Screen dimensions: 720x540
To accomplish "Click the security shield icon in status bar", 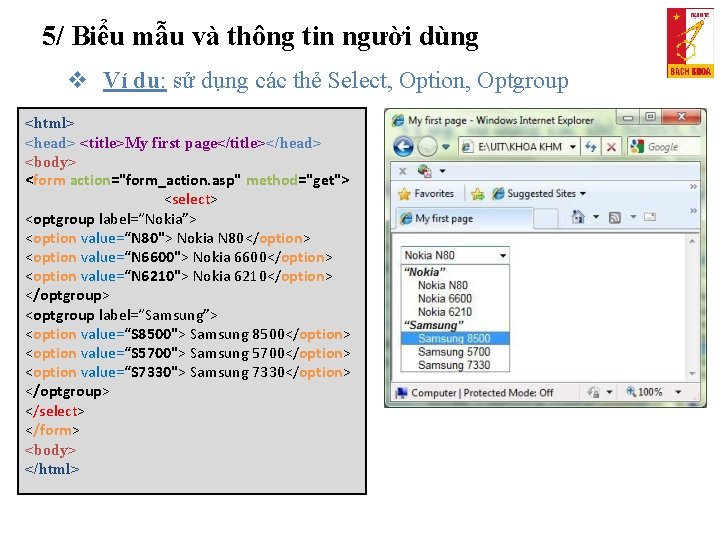I will pyautogui.click(x=593, y=392).
